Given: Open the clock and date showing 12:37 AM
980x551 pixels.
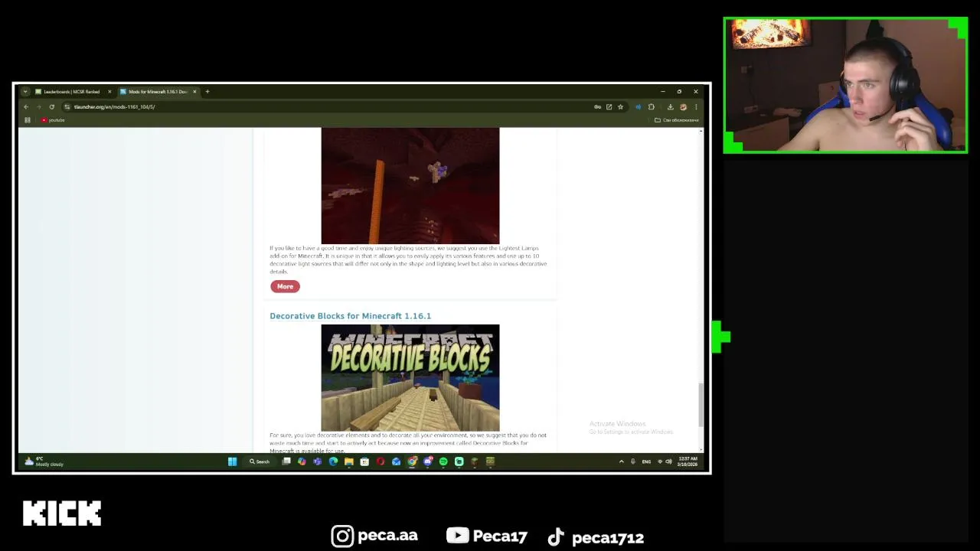Looking at the screenshot, I should (x=687, y=461).
